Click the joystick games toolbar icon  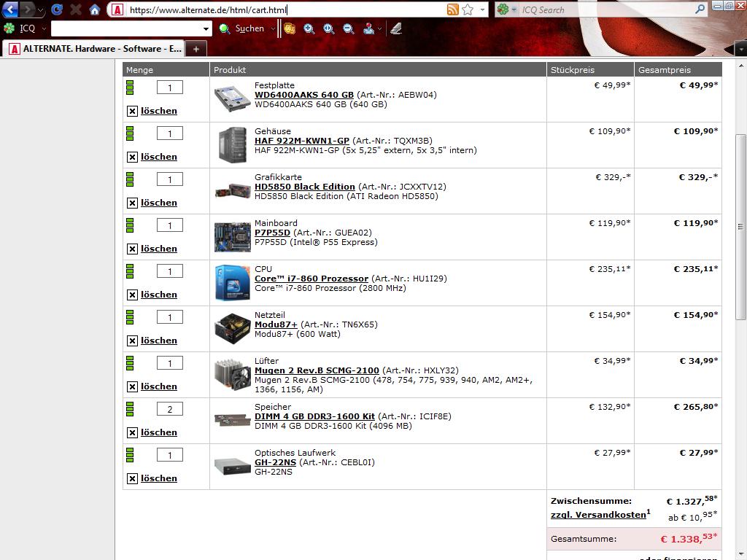(x=368, y=29)
